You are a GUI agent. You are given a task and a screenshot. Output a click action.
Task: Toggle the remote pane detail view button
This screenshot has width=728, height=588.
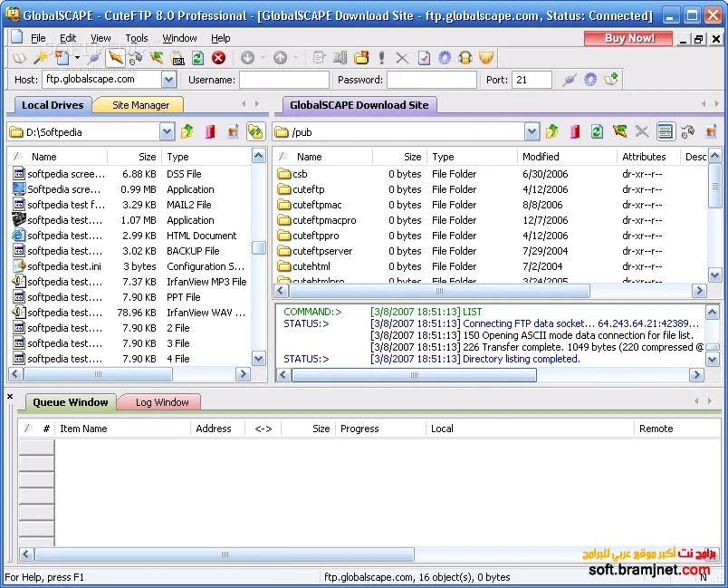[x=665, y=132]
